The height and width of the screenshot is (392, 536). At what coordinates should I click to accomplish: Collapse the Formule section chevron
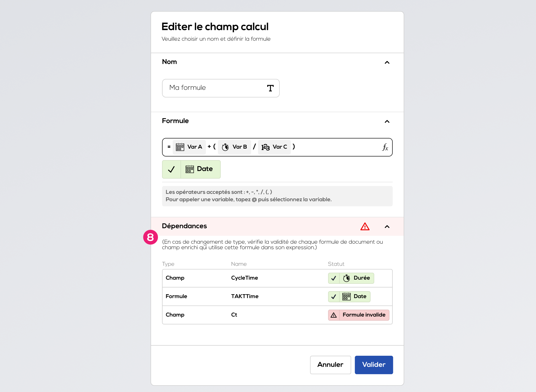point(387,121)
